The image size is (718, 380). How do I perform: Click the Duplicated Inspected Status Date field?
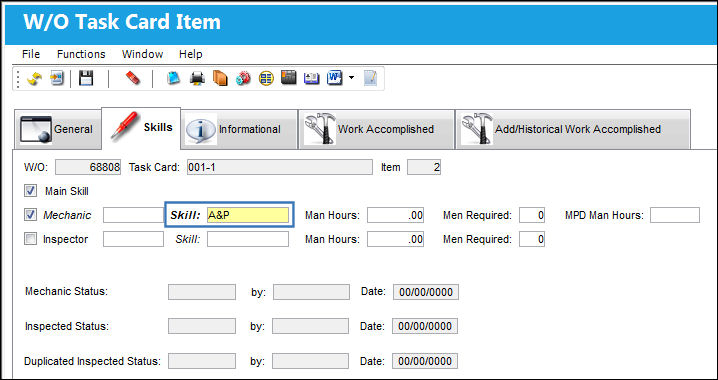click(x=425, y=361)
